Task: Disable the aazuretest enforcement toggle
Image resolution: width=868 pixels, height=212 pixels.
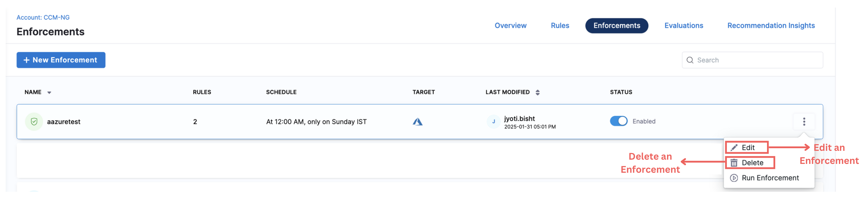Action: click(x=618, y=121)
